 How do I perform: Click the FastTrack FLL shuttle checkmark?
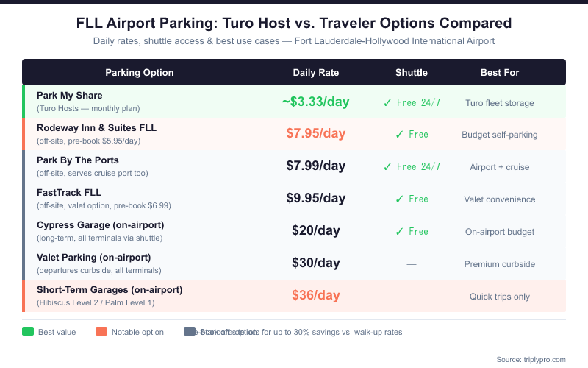(399, 199)
